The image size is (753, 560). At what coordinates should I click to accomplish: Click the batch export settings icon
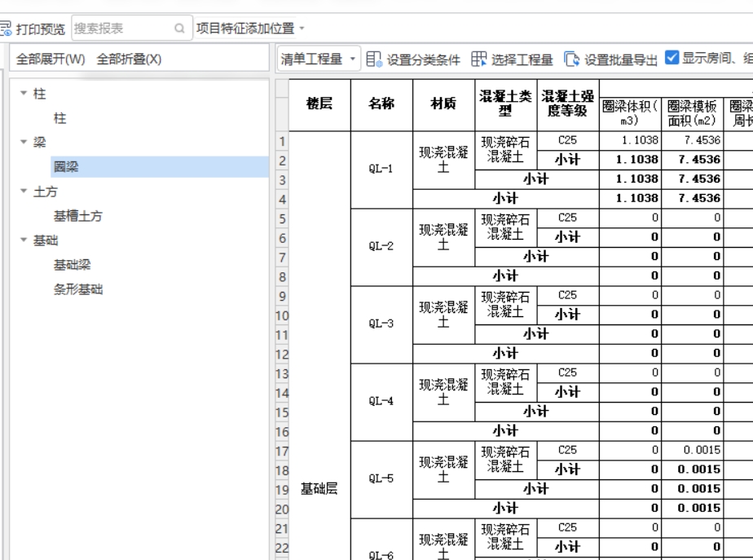571,59
